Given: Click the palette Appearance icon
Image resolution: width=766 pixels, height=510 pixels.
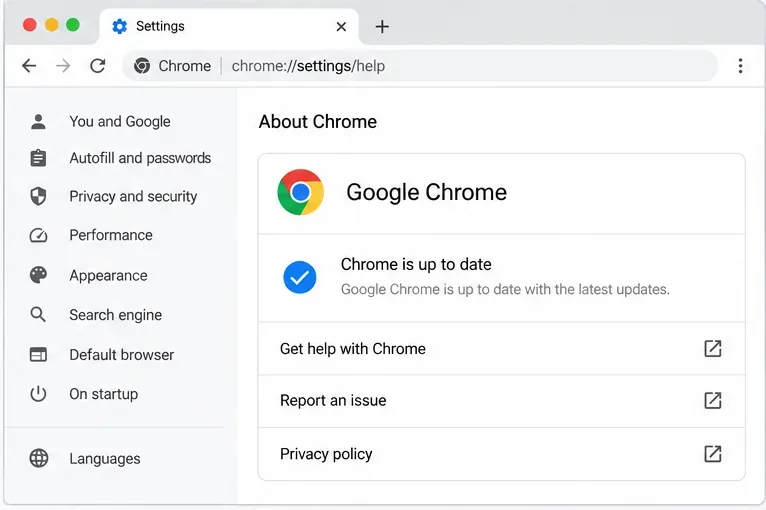Looking at the screenshot, I should click(x=38, y=275).
